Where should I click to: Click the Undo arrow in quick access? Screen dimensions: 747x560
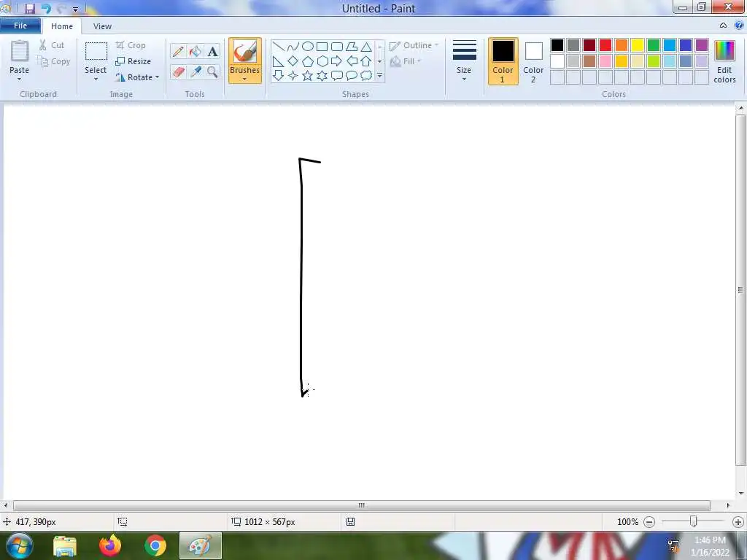pos(46,8)
